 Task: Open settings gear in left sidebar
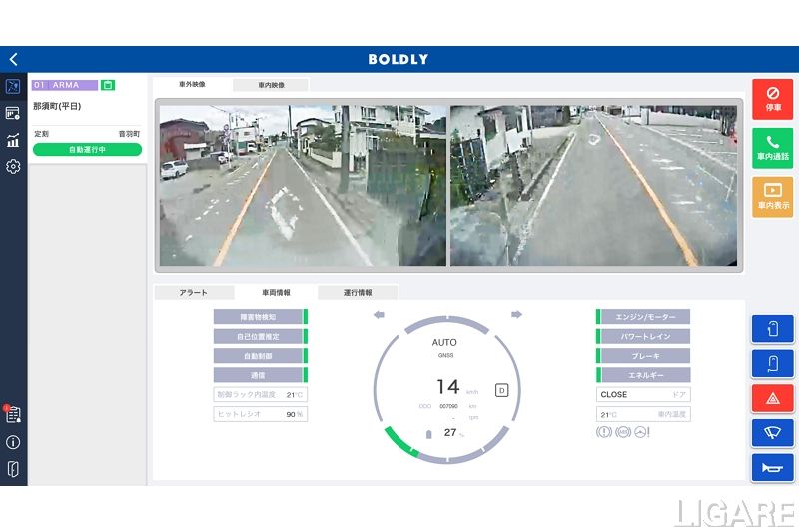[x=13, y=167]
